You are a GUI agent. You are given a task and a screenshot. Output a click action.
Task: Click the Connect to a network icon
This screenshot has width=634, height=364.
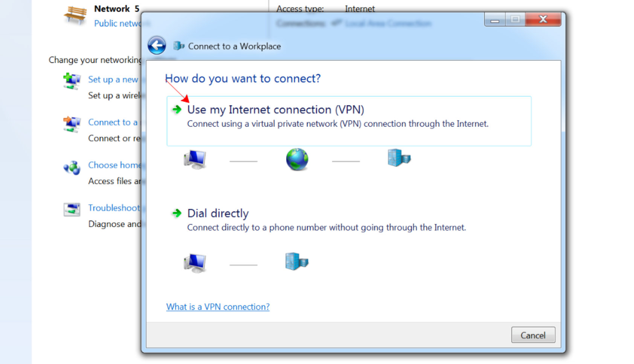72,124
